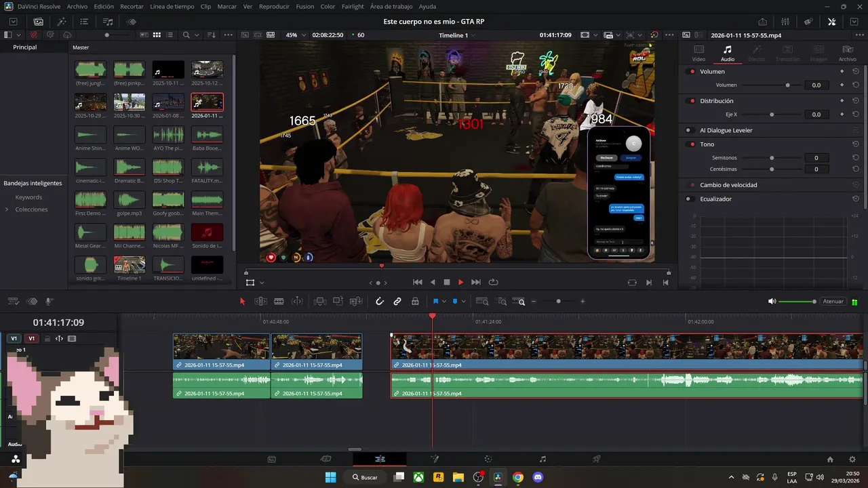Switch to the Archivo inspector tab
This screenshot has width=868, height=488.
(847, 53)
